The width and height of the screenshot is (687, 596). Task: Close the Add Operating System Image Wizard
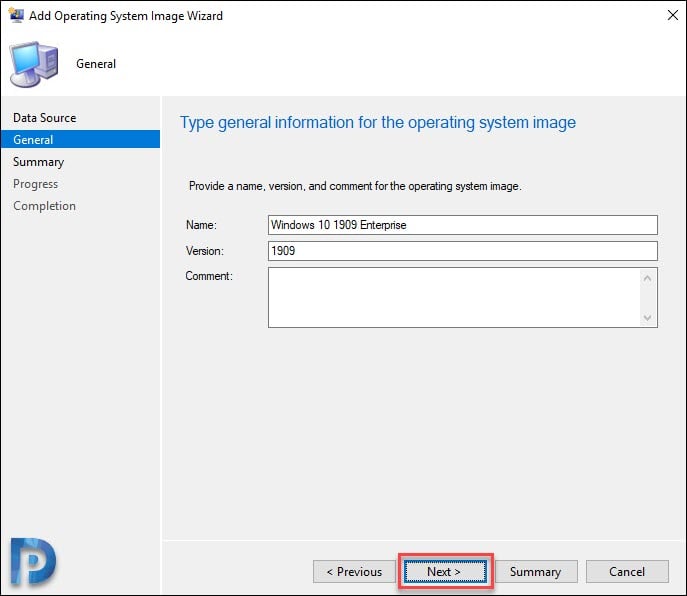click(673, 15)
